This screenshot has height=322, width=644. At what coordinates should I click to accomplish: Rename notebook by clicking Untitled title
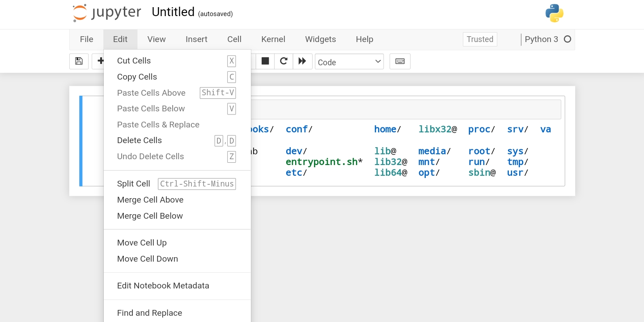point(173,12)
